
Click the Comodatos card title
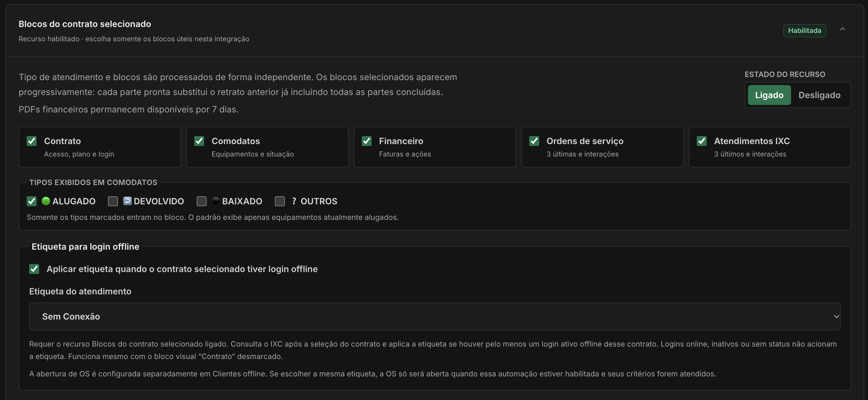[x=235, y=141]
